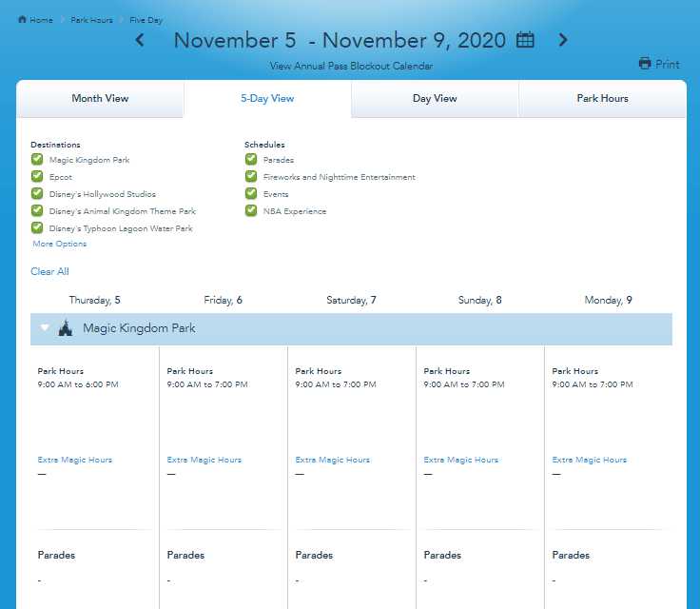The width and height of the screenshot is (700, 609).
Task: Open View Annual Pass Blockout Calendar
Action: [351, 66]
